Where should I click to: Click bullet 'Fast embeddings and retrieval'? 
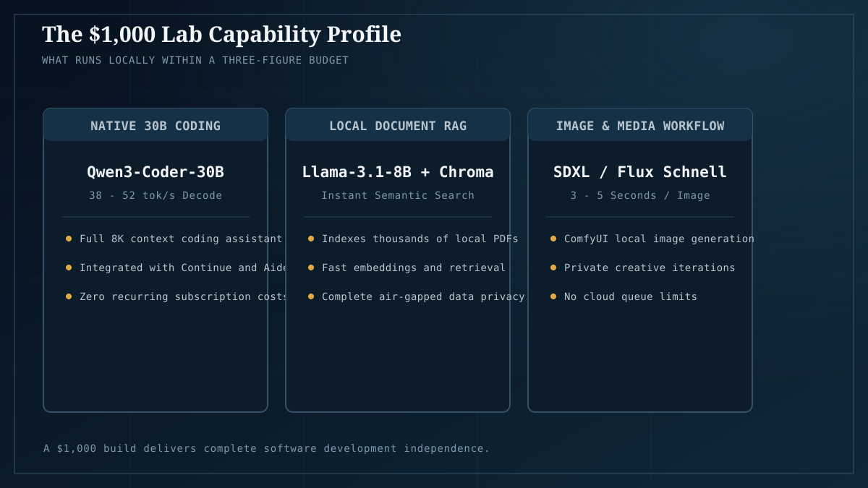(x=407, y=267)
